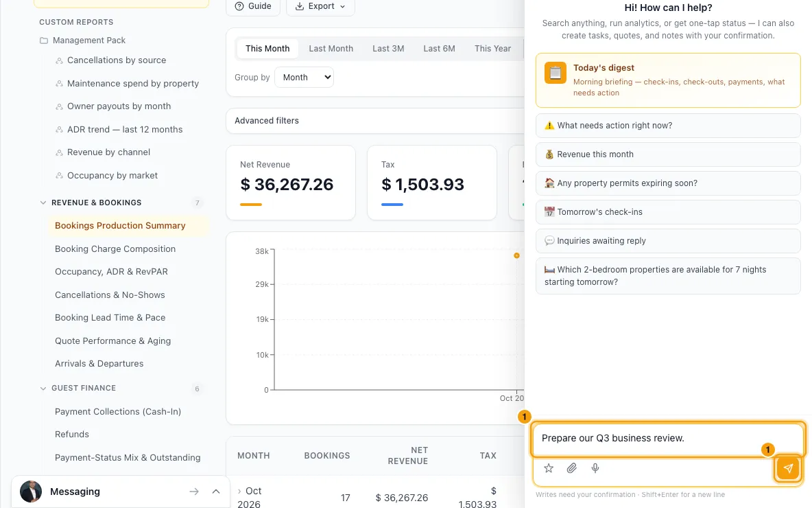Select the Last 6M tab
The height and width of the screenshot is (508, 812).
coord(439,49)
